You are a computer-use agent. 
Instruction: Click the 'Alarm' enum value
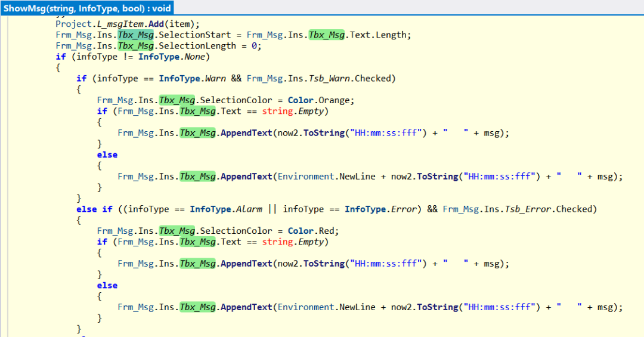tap(249, 209)
